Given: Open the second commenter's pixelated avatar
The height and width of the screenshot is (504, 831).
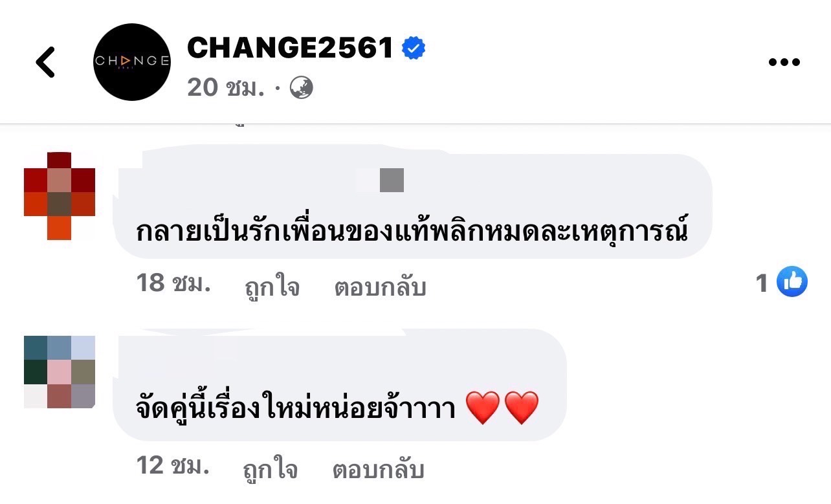Looking at the screenshot, I should [x=60, y=372].
